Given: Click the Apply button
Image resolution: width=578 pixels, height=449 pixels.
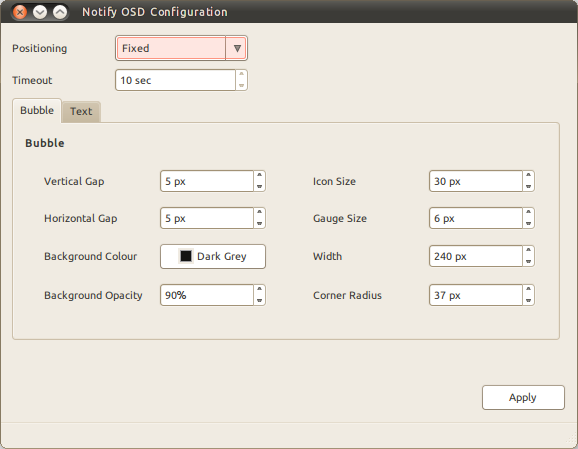Looking at the screenshot, I should (x=523, y=397).
